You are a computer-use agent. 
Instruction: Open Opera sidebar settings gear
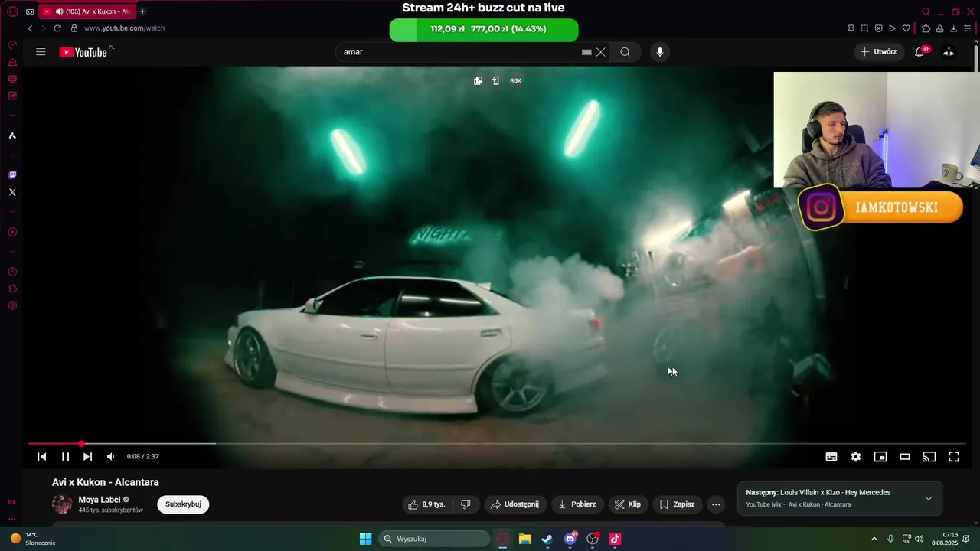12,305
